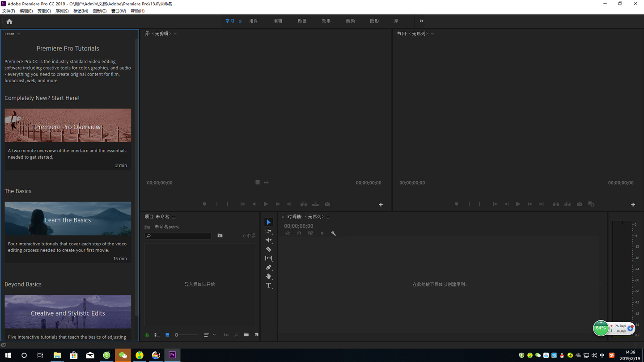Click the Project panel search field
The image size is (644, 362).
click(x=178, y=236)
